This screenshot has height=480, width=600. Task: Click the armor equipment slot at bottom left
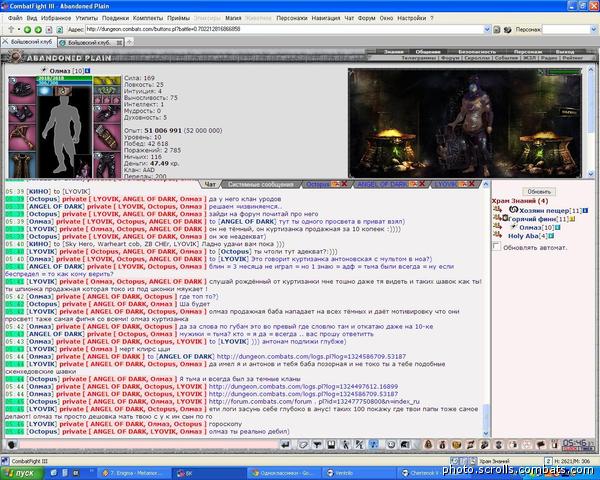click(x=22, y=165)
